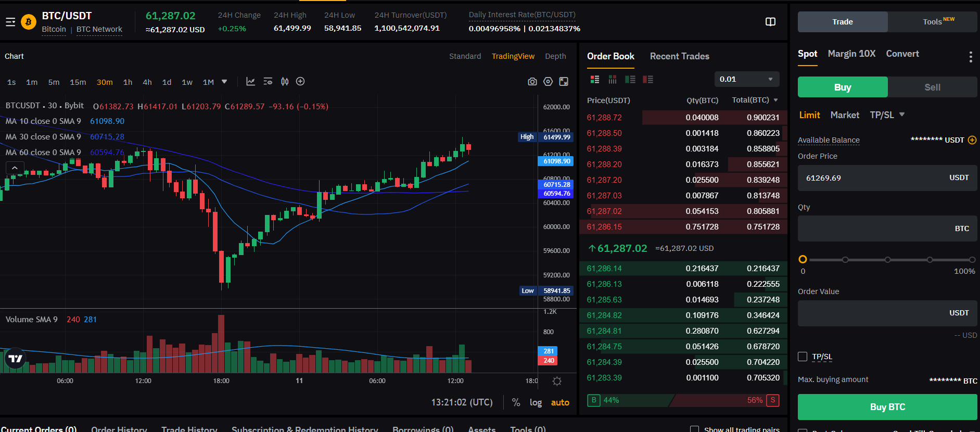Toggle auto scale on chart
Screen dimensions: 980x432
[x=560, y=402]
